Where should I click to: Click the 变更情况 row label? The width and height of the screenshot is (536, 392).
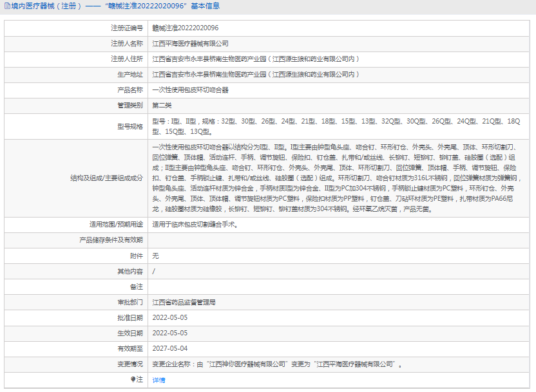point(130,364)
